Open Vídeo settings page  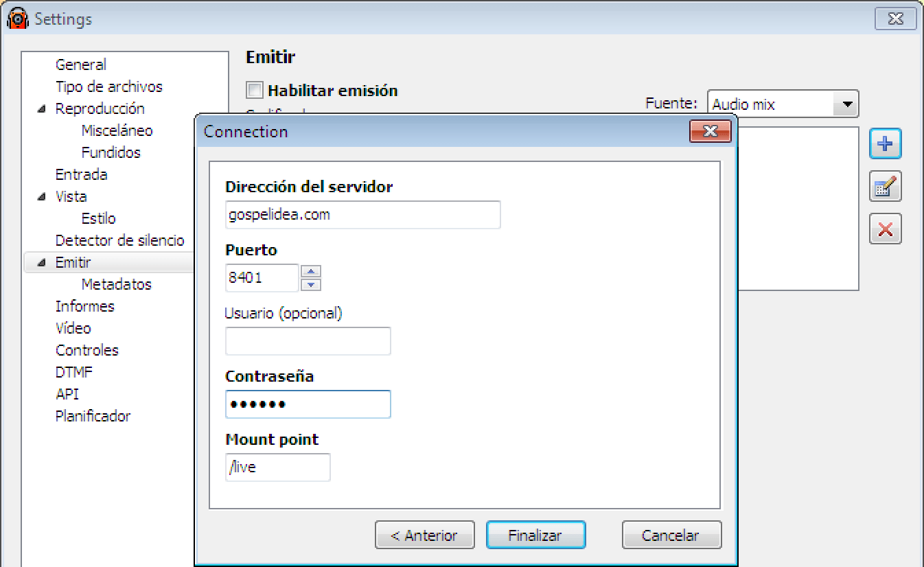coord(73,328)
